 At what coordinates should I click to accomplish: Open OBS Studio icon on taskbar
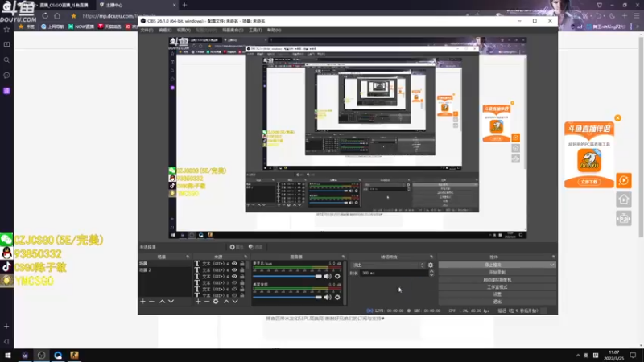(x=42, y=356)
